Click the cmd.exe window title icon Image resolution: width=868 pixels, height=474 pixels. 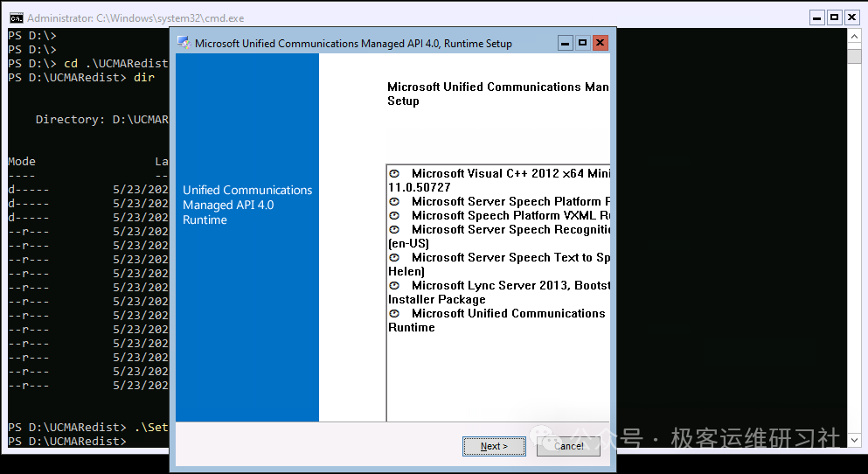coord(16,17)
